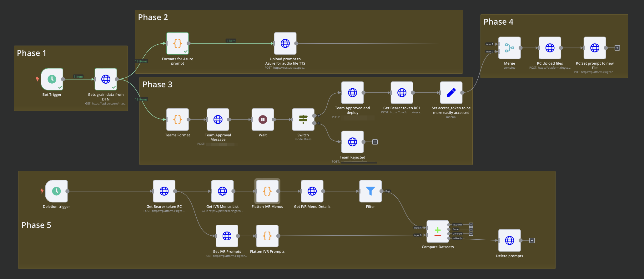Open Upload prompt to Azure HTTP node
The image size is (644, 279).
click(285, 43)
